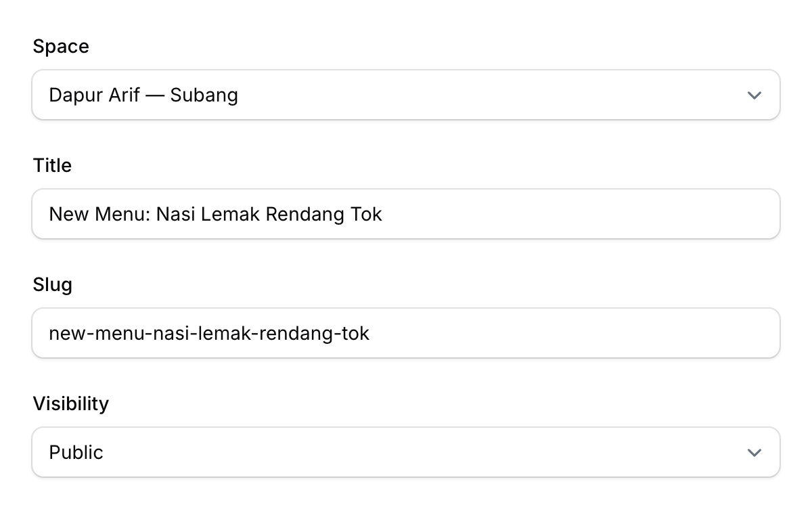
Task: Place cursor on 'Tok' in Title field
Action: coord(366,215)
